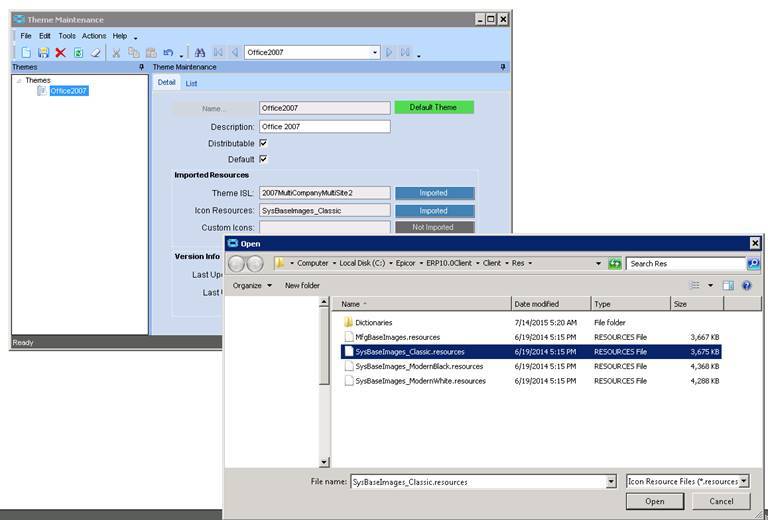Expand the dropdown arrow after Res breadcrumb
This screenshot has height=520, width=768.
point(530,263)
